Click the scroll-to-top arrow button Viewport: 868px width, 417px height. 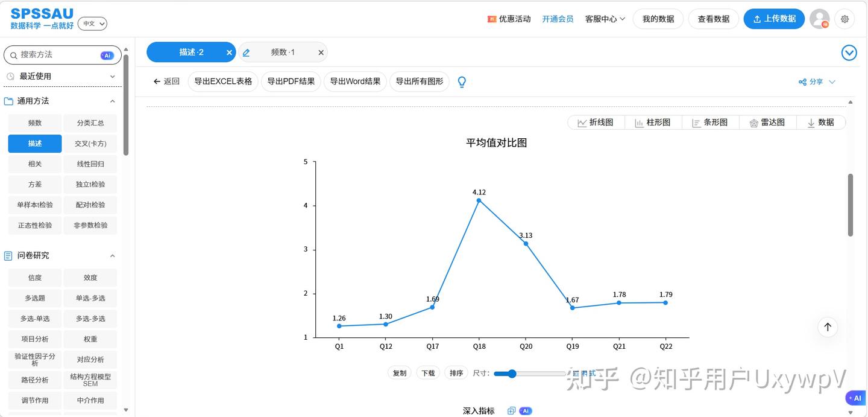(828, 327)
